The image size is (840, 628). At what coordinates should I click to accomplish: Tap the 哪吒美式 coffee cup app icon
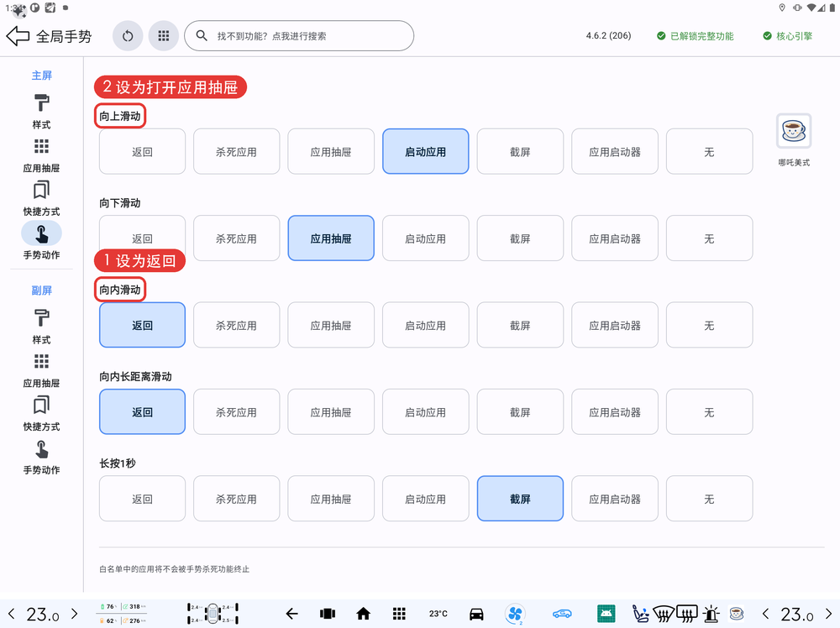tap(794, 131)
